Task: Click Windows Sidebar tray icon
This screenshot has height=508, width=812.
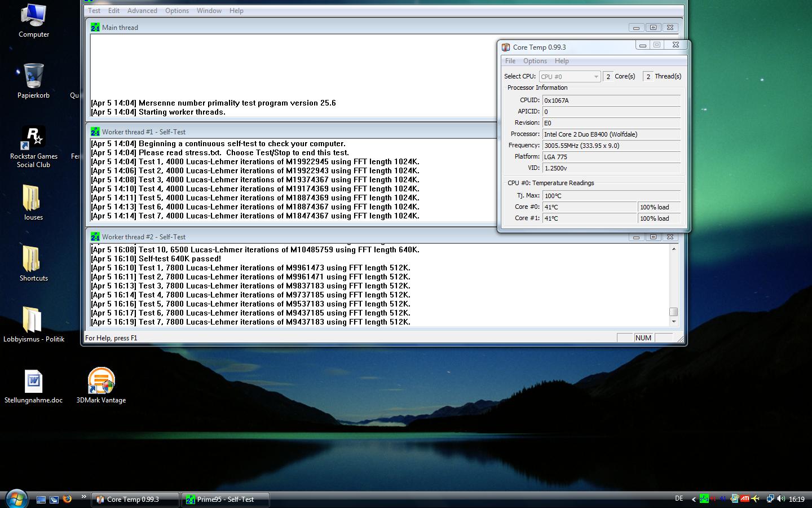Action: pyautogui.click(x=734, y=498)
